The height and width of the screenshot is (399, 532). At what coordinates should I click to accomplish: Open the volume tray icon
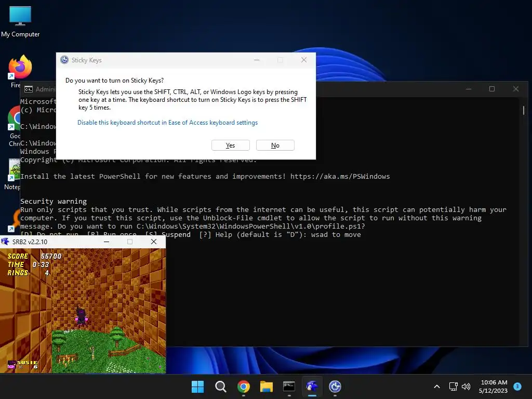pos(466,387)
